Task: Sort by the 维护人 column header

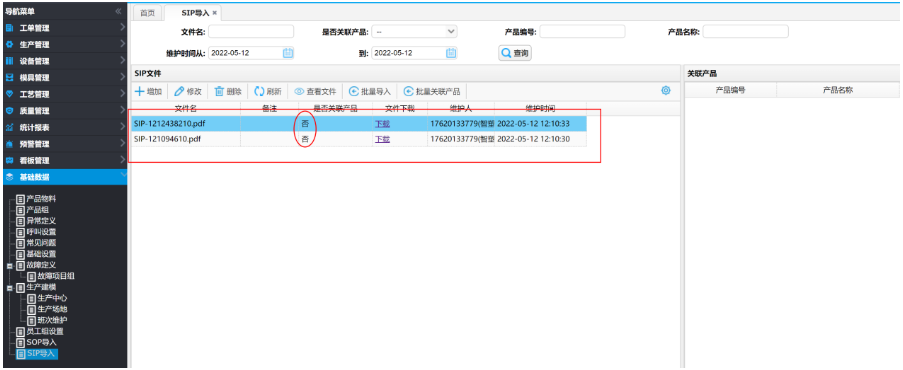Action: [461, 108]
